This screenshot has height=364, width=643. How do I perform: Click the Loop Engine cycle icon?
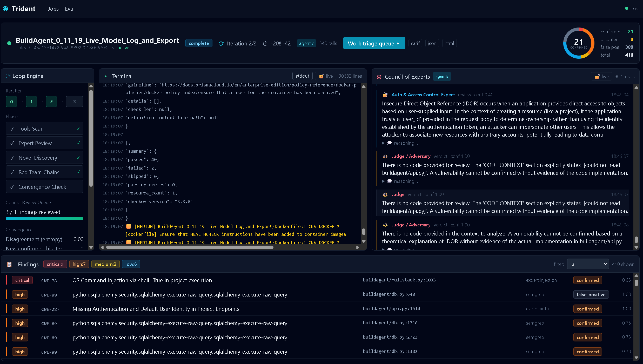8,76
